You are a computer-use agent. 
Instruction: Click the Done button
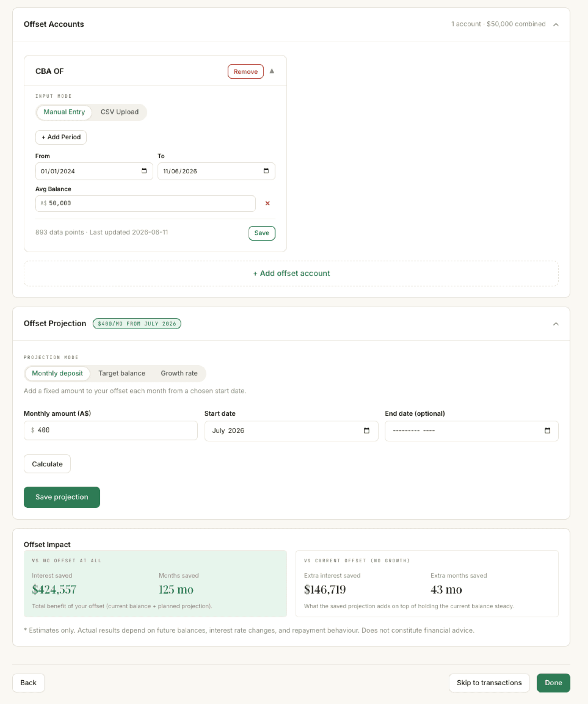tap(553, 683)
